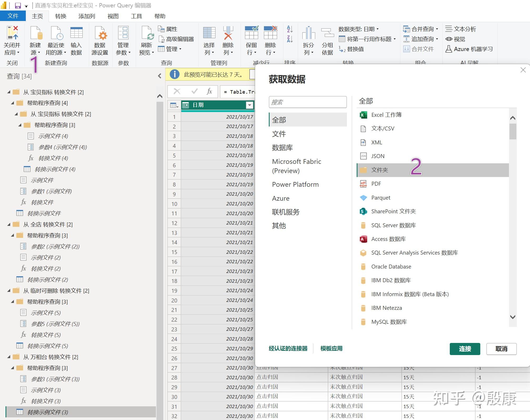Open 管理参数 (Manage Parameters)
Screen dimensions: 530x420
(x=123, y=39)
